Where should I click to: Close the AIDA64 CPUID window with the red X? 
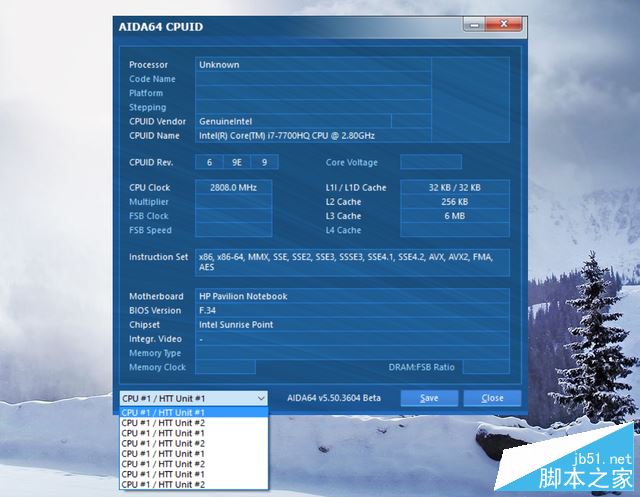(504, 24)
